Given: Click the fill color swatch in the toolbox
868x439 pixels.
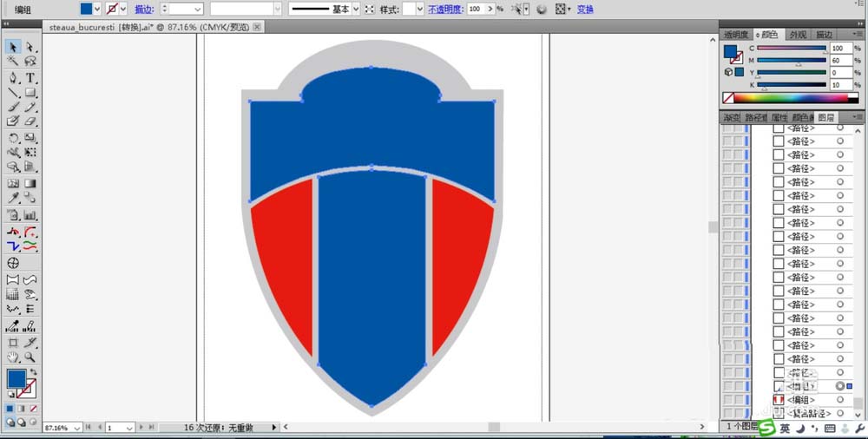Looking at the screenshot, I should [x=16, y=379].
